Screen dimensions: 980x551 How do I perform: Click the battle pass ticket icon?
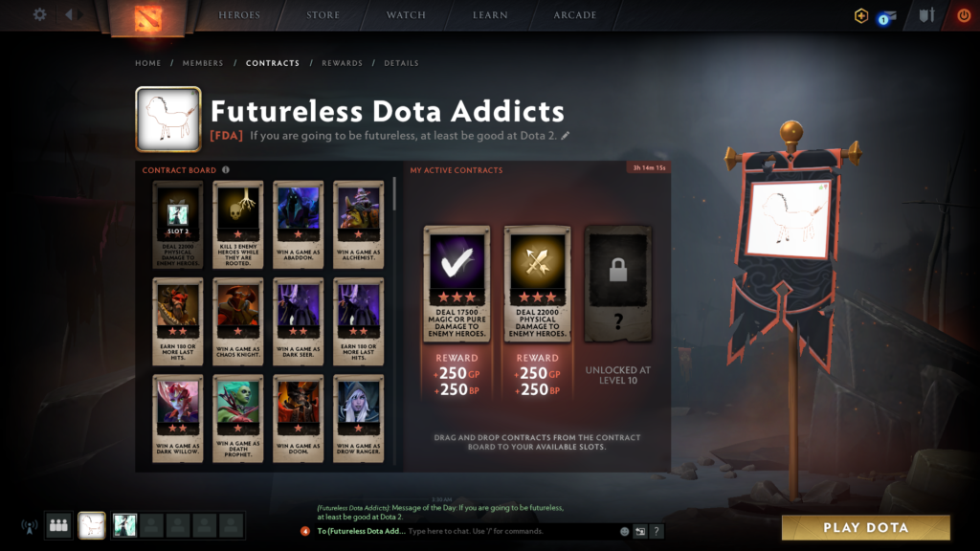[887, 17]
